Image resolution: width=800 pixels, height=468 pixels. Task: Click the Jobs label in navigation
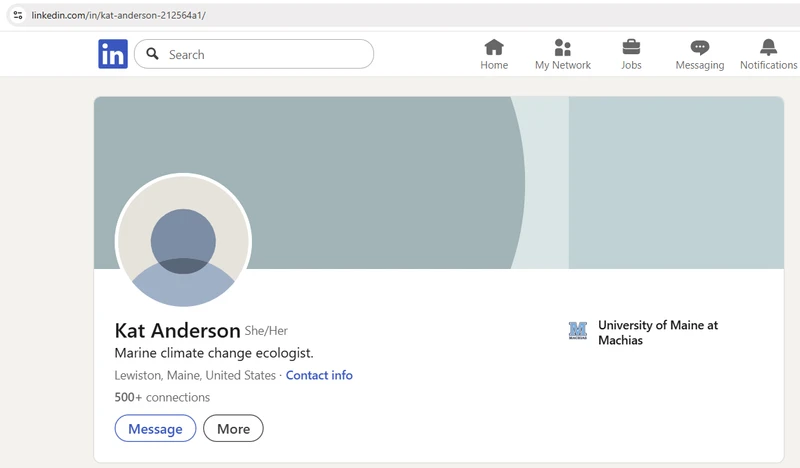(631, 65)
